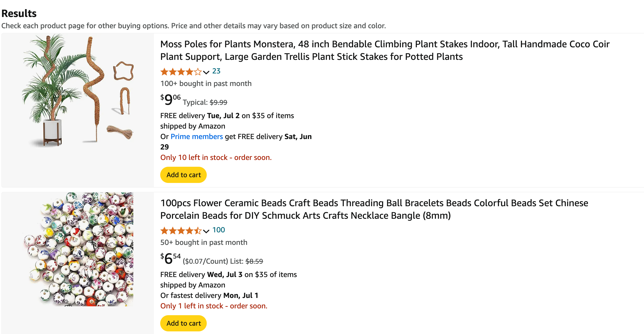Click the ceramic beads product image
Screen dimensions: 644x334
(x=78, y=249)
